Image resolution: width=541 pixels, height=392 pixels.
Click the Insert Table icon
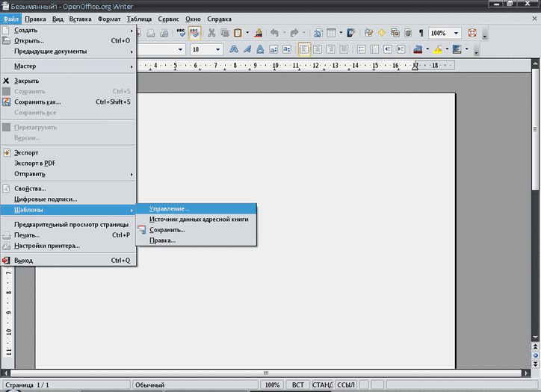click(331, 33)
